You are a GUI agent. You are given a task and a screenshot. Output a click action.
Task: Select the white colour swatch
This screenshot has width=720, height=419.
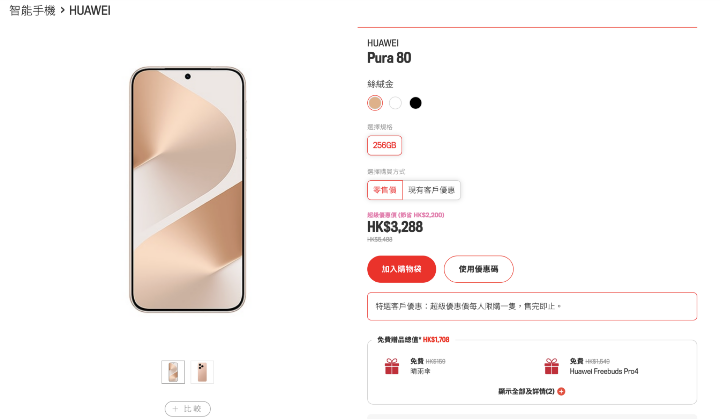click(x=395, y=103)
